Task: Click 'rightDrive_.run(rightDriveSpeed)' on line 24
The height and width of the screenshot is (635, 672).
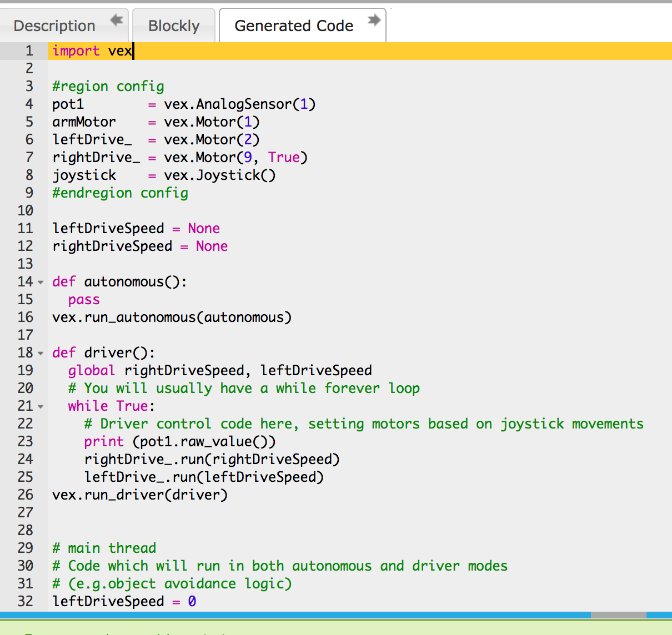Action: coord(212,460)
